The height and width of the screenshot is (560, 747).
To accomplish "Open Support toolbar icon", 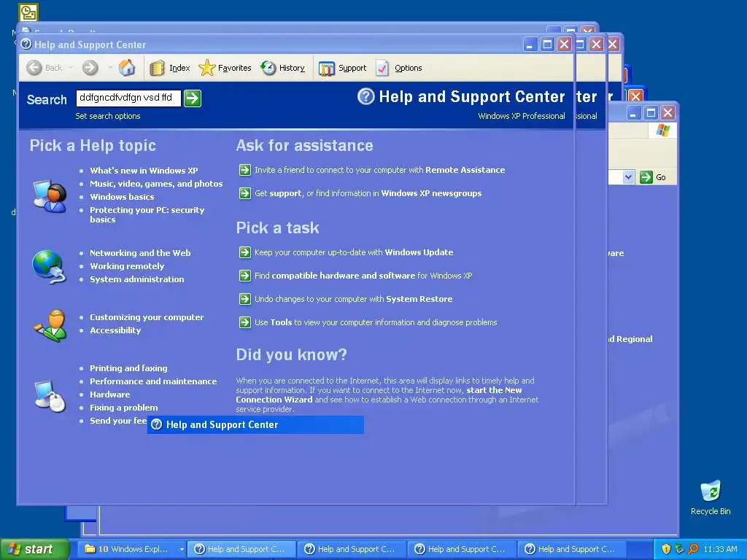I will tap(327, 68).
